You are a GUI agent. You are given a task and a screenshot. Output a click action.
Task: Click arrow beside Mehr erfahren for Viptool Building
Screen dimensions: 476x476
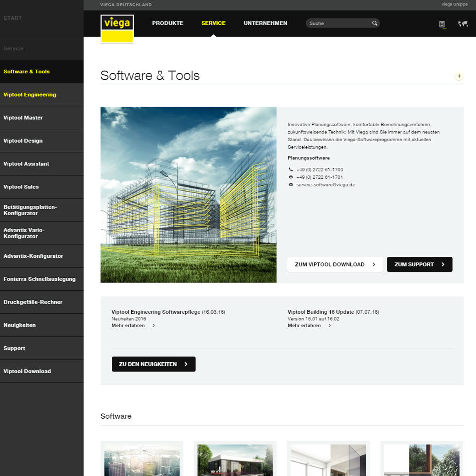click(x=330, y=326)
